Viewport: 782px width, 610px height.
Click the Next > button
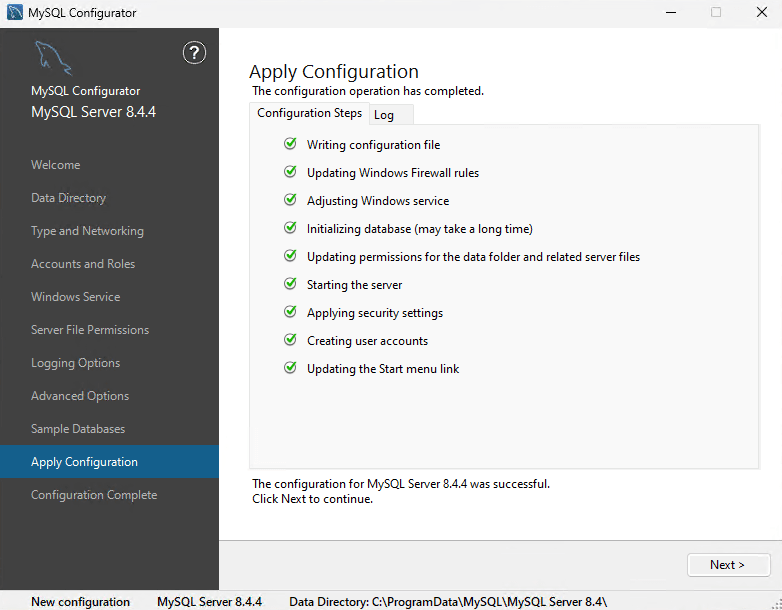pos(728,565)
